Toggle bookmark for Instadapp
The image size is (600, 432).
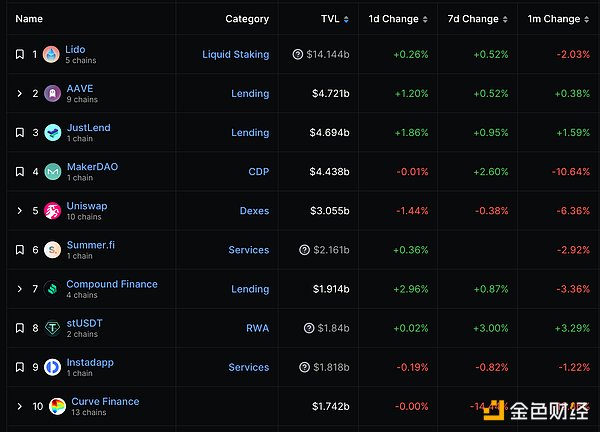click(x=19, y=367)
